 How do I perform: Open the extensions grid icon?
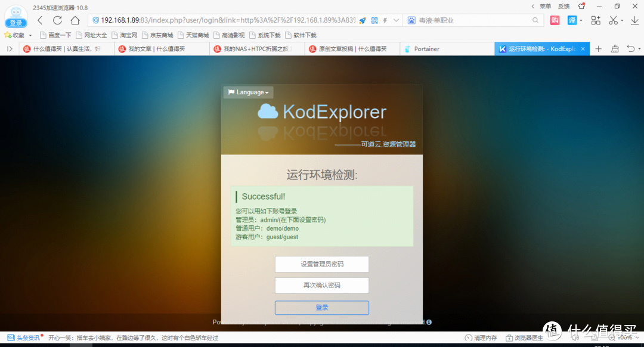[x=596, y=20]
